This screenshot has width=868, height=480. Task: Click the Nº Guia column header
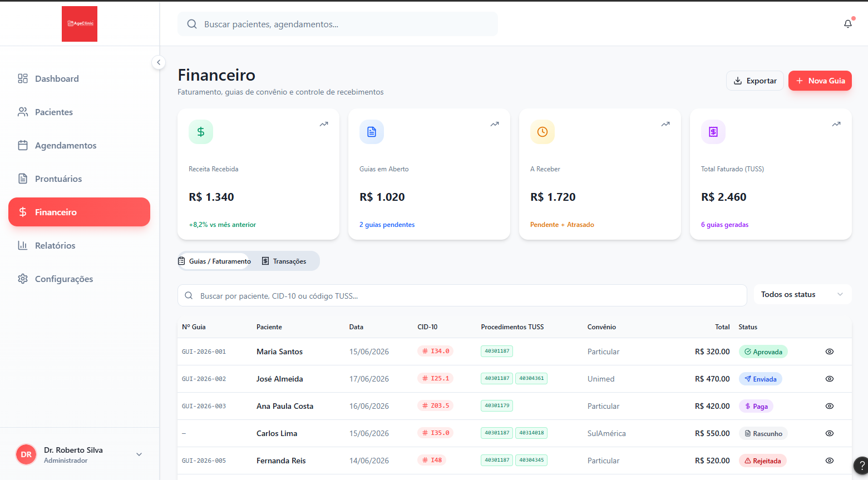pyautogui.click(x=194, y=327)
